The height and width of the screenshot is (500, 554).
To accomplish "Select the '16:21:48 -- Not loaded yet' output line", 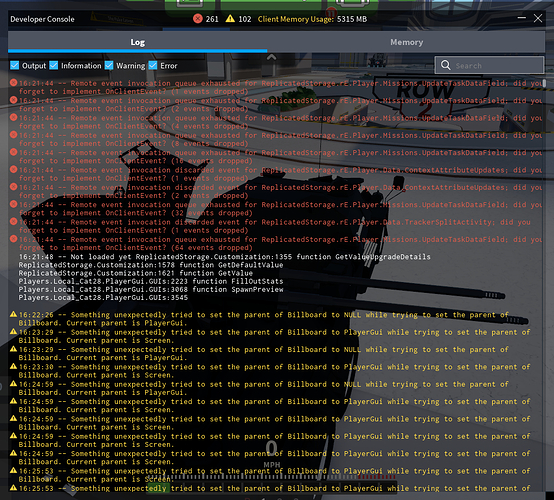I will pos(225,257).
